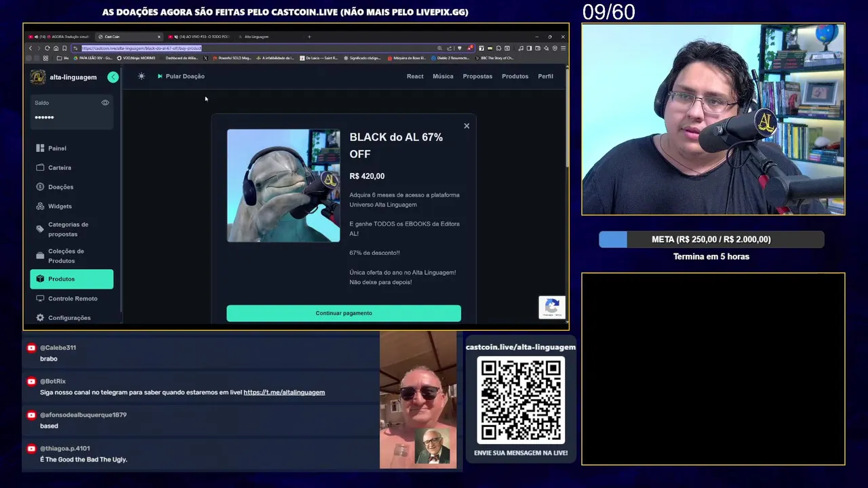The image size is (868, 488).
Task: Open Carteira in the sidebar
Action: 71,167
